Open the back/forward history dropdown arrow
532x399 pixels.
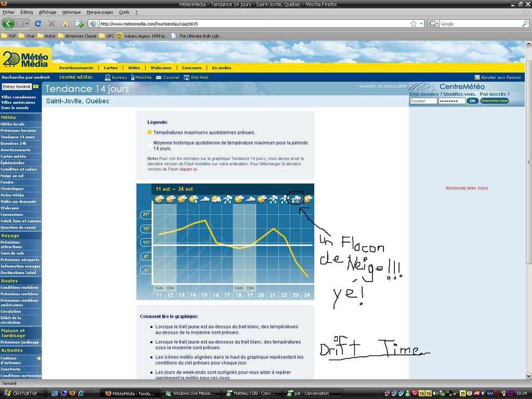click(27, 24)
